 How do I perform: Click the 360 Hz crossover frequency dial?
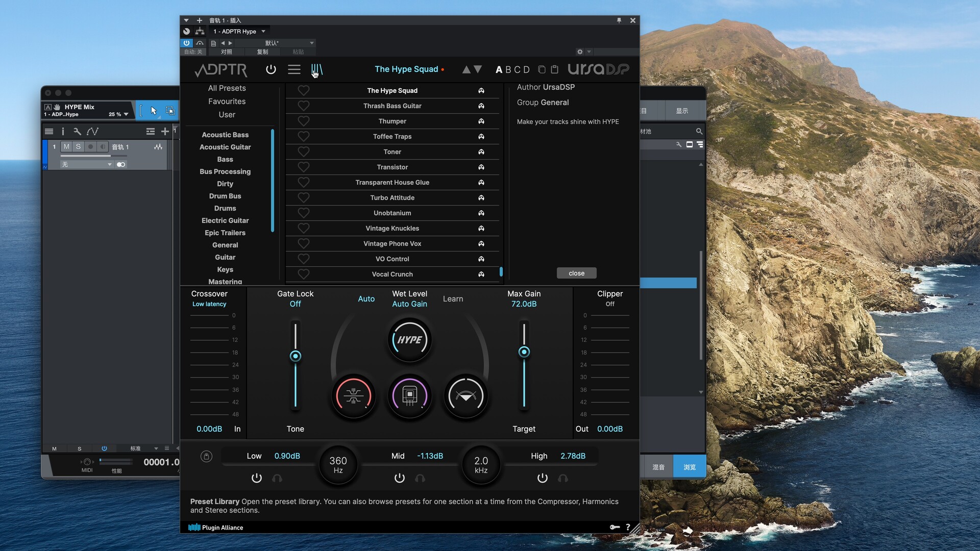(x=338, y=464)
